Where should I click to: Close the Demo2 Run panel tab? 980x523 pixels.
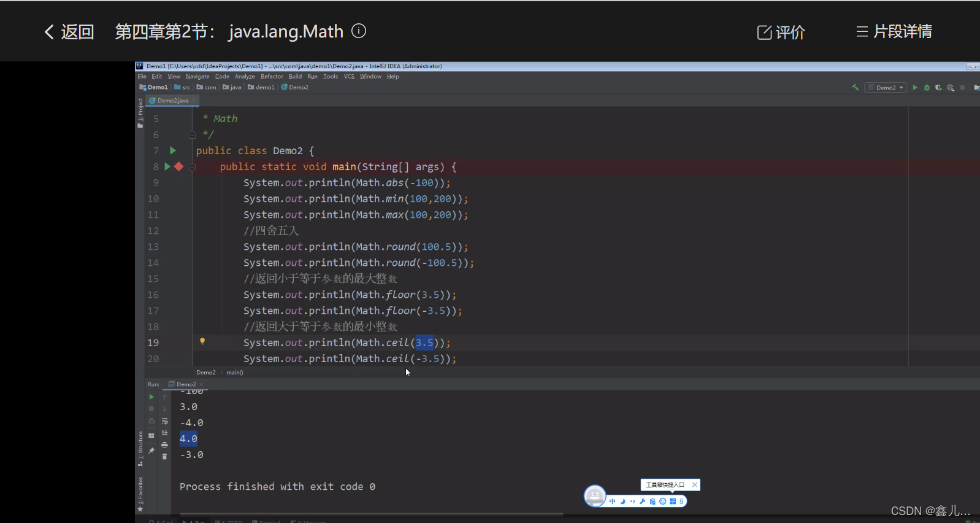201,385
